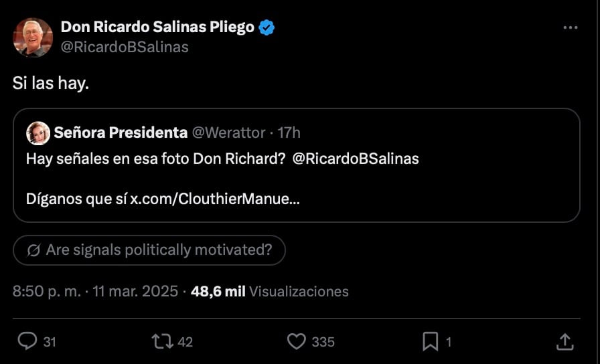The height and width of the screenshot is (364, 600).
Task: Repost the tweet using the retweet icon
Action: click(x=162, y=341)
